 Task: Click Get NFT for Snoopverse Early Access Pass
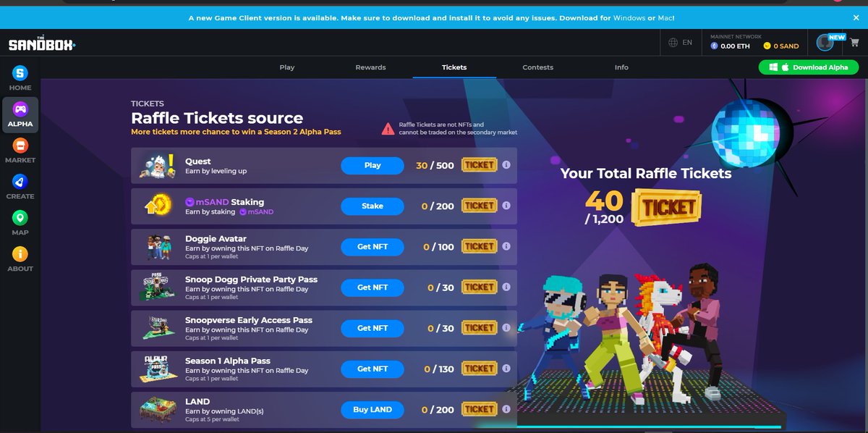pos(373,328)
